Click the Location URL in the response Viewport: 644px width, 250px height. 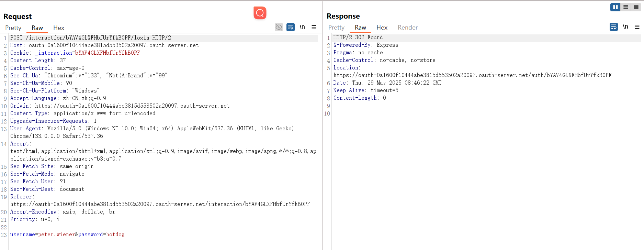tap(472, 75)
